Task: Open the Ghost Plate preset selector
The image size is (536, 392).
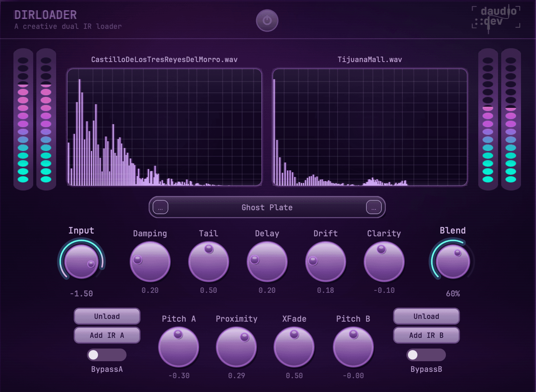Action: click(x=267, y=207)
